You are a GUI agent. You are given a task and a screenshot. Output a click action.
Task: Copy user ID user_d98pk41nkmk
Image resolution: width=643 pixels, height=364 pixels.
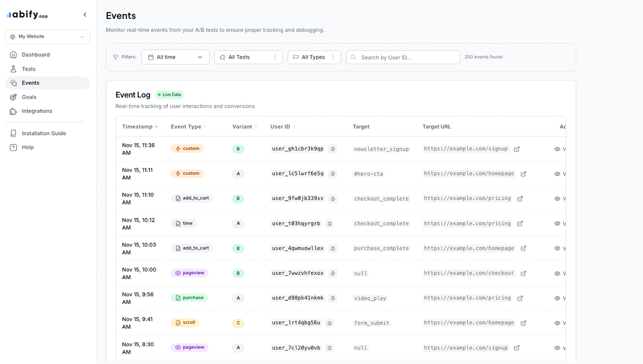(x=333, y=298)
